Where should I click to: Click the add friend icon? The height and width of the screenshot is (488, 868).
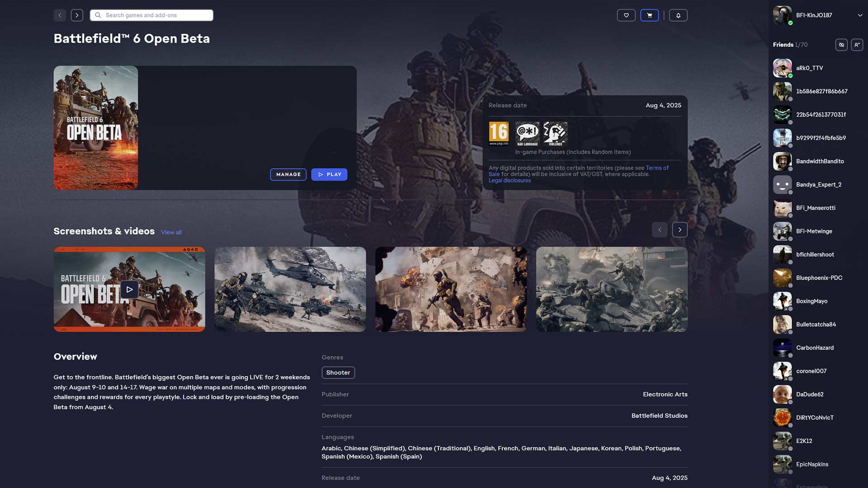(x=857, y=45)
